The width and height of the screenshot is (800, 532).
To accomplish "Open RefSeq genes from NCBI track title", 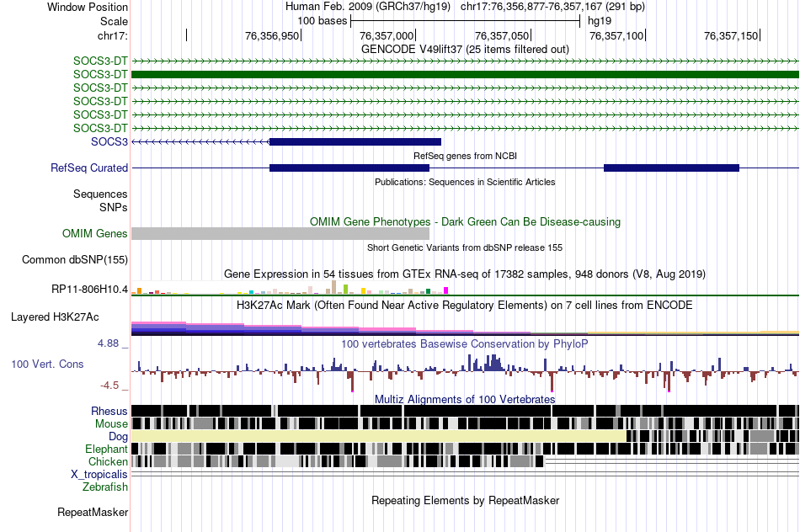I will [x=465, y=156].
